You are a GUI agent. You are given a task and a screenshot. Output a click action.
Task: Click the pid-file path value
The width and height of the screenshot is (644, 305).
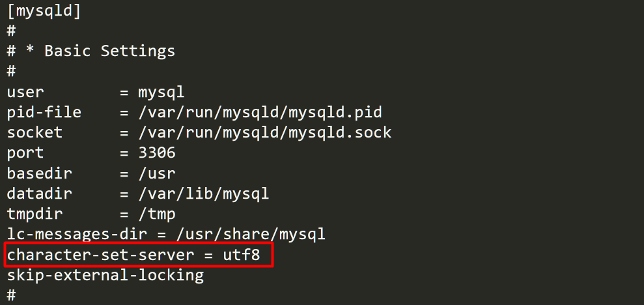[x=260, y=113]
